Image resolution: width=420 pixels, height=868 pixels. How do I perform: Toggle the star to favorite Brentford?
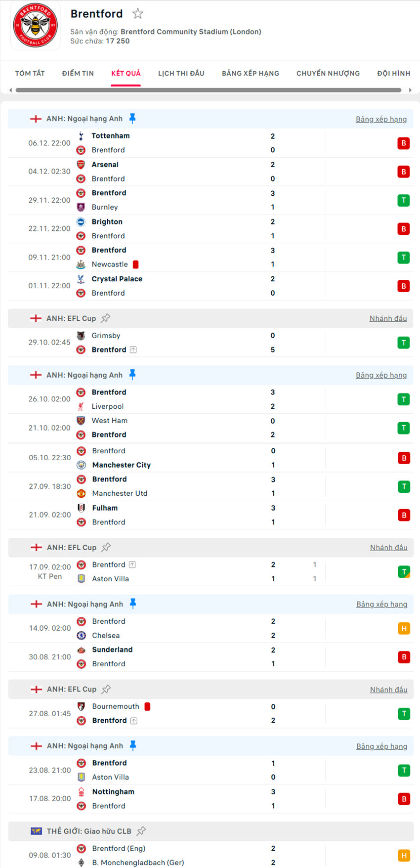[137, 14]
